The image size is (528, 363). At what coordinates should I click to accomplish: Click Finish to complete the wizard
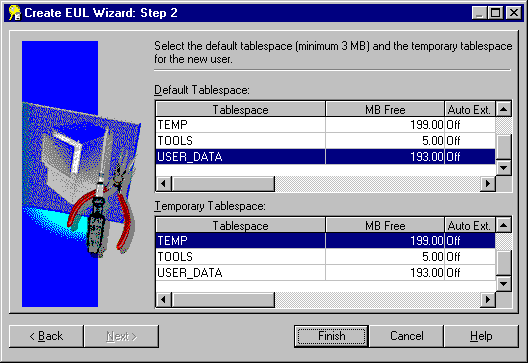pos(332,336)
